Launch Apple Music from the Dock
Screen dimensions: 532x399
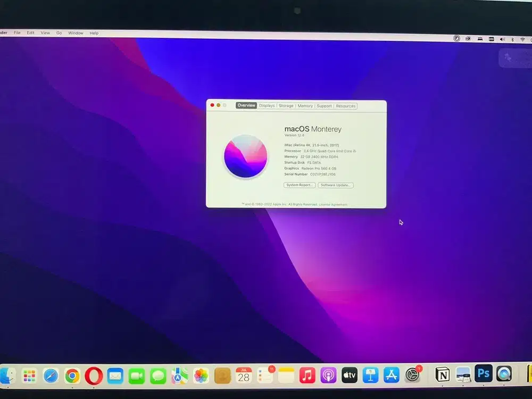tap(307, 376)
